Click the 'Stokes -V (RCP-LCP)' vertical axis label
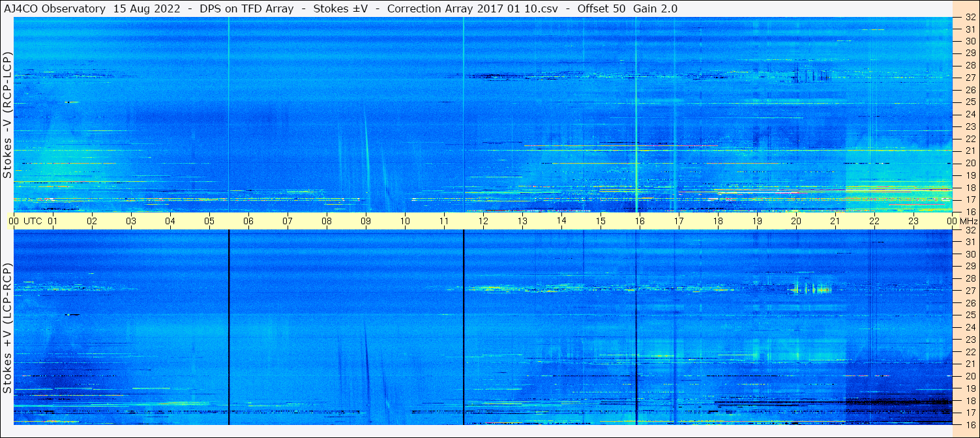Screen dimensions: 980x438 [x=7, y=115]
